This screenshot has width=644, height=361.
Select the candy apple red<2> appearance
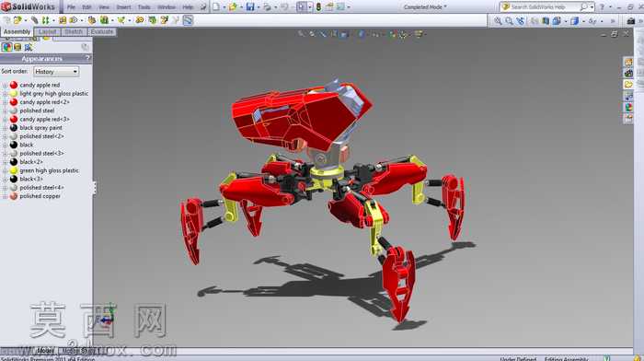pos(44,102)
